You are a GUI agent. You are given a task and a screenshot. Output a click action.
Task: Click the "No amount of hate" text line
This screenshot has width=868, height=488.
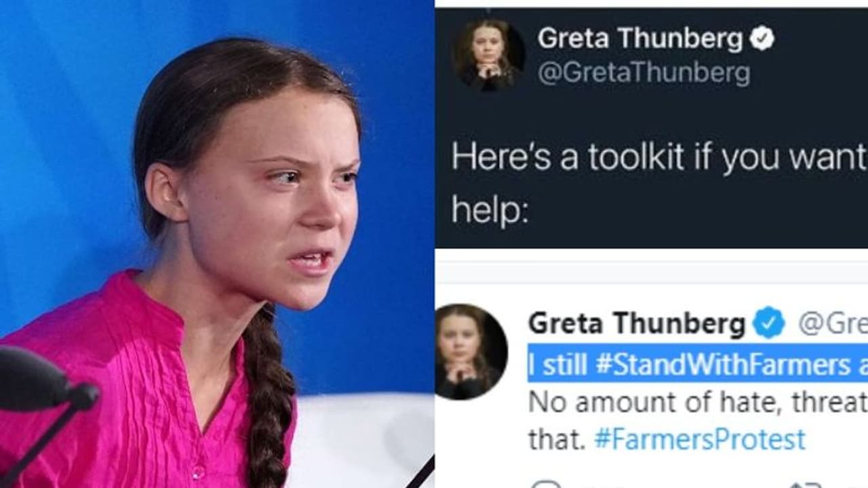pyautogui.click(x=698, y=402)
